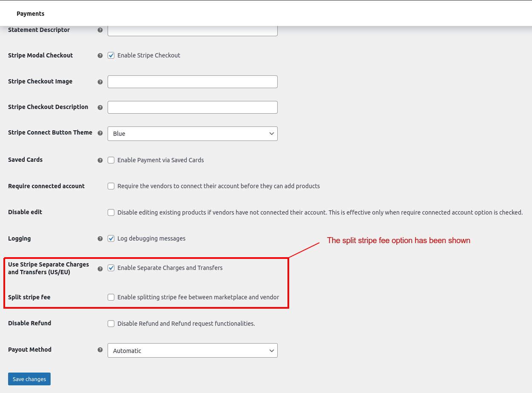The image size is (532, 393).
Task: Click the Stripe Modal Checkout label
Action: click(40, 55)
